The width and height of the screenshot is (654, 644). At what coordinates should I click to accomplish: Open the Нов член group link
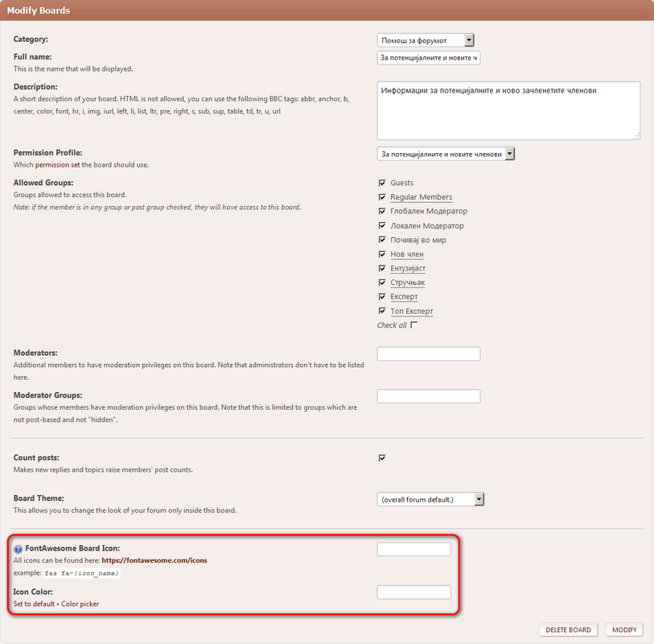tap(407, 254)
